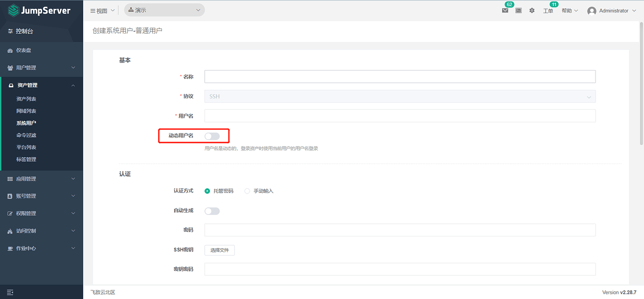Focus the 名称 input field
The height and width of the screenshot is (299, 644).
point(400,77)
